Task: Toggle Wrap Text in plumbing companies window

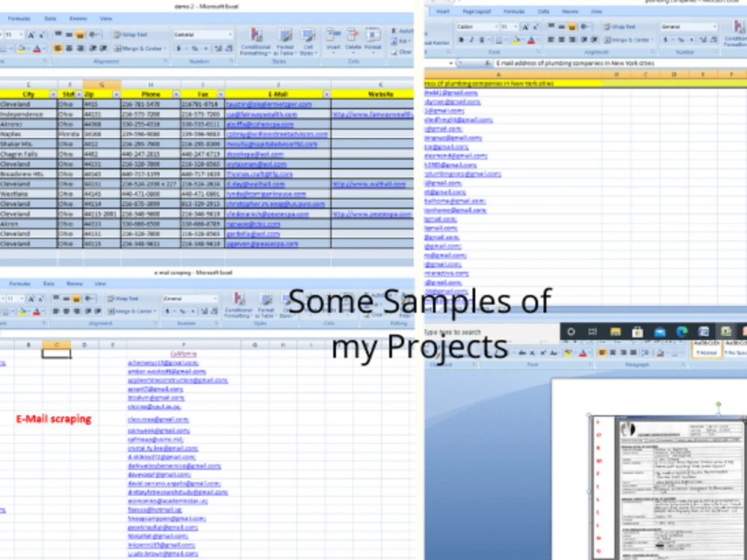Action: coord(619,27)
